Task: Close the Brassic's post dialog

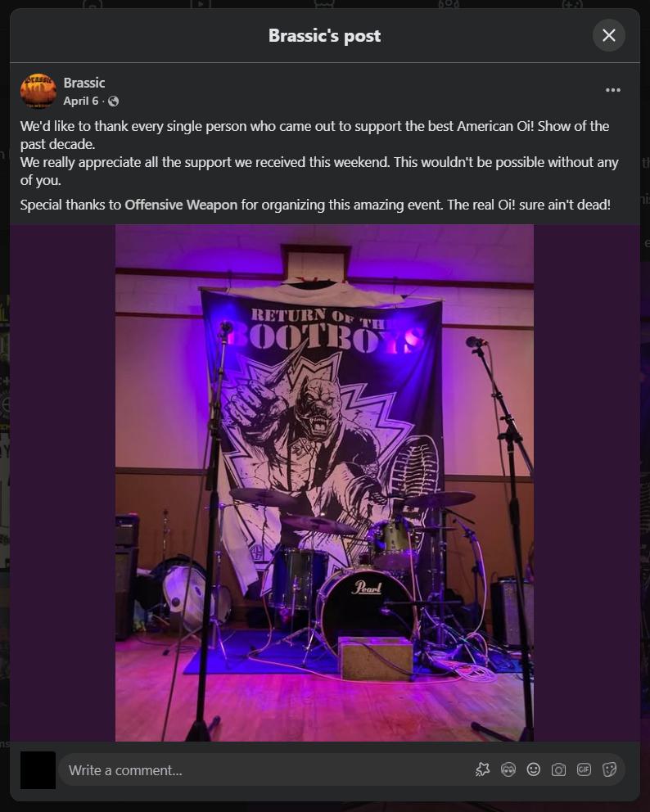Action: [x=608, y=35]
